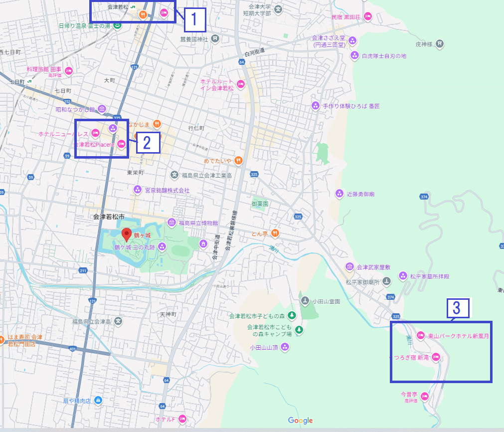Click the 料理旅館 田事 hotel marker
The image size is (504, 432).
68,71
